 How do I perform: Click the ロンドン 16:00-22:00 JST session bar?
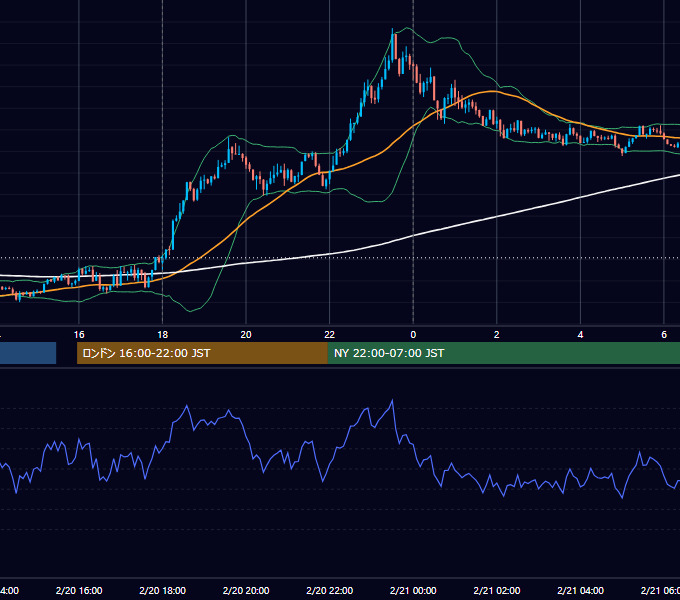202,353
